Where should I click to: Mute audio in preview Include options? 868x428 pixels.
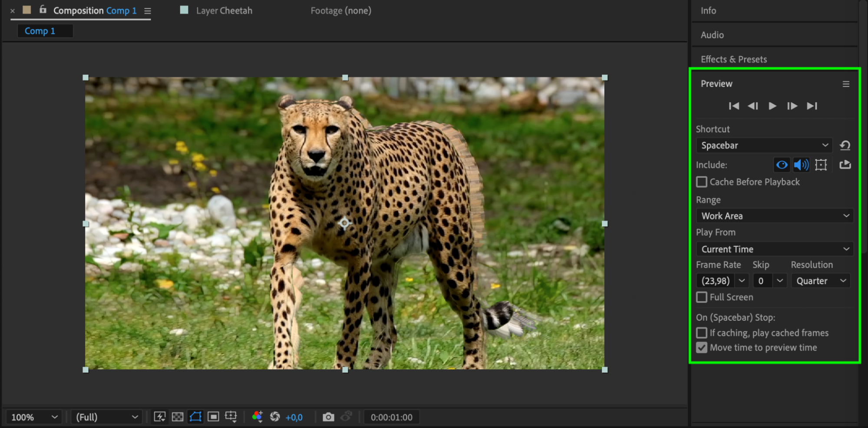click(x=801, y=165)
